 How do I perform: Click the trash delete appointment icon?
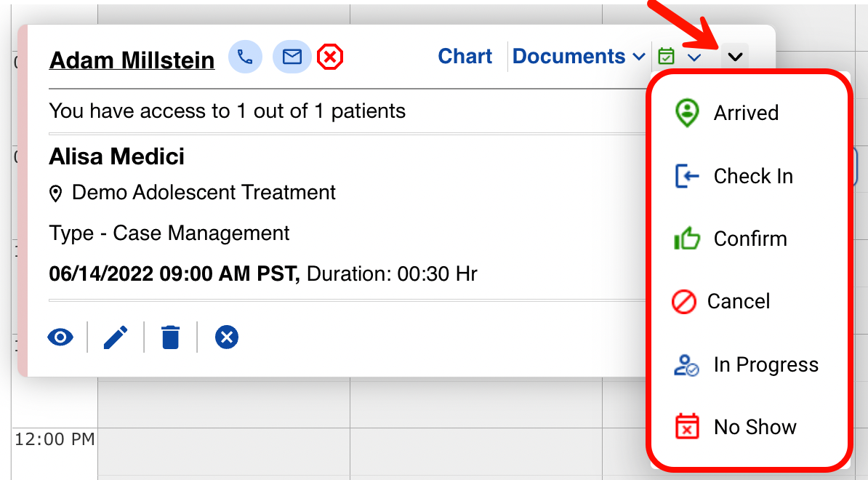point(170,337)
